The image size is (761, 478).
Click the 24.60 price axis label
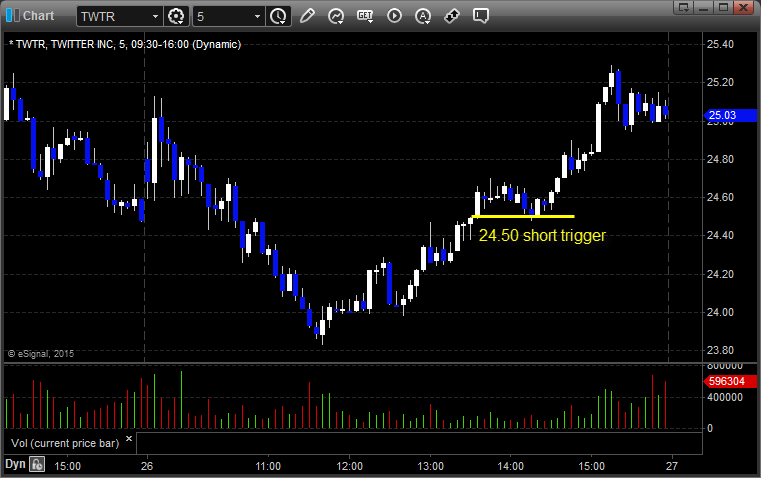click(x=720, y=197)
